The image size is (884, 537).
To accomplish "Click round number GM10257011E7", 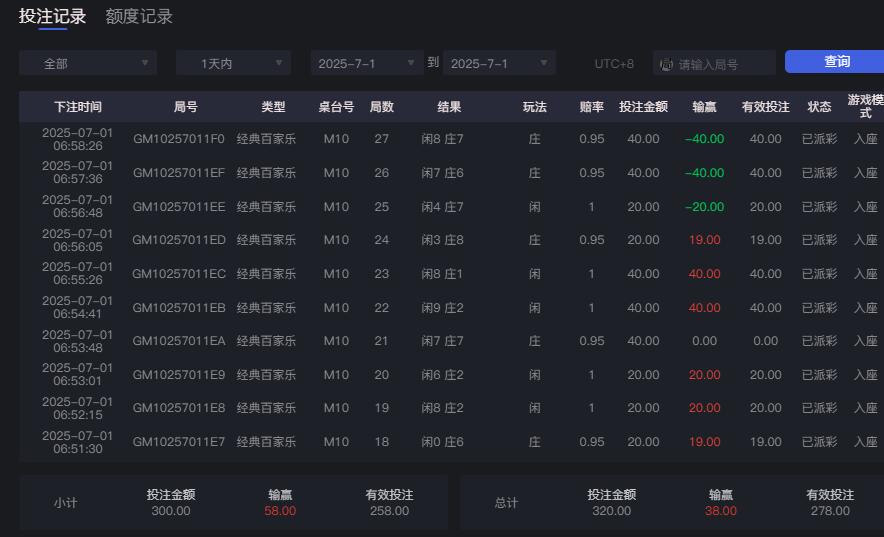I will click(179, 441).
